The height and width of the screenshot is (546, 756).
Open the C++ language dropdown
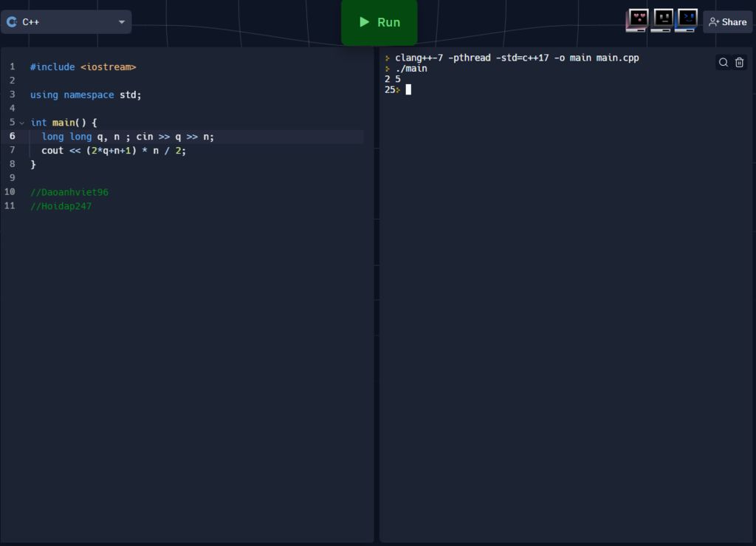click(66, 21)
